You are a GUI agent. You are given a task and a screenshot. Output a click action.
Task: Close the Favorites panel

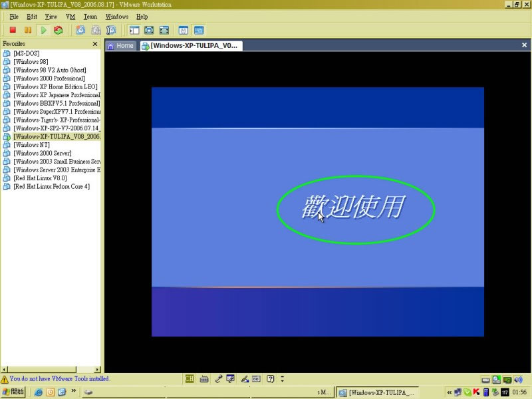point(95,44)
